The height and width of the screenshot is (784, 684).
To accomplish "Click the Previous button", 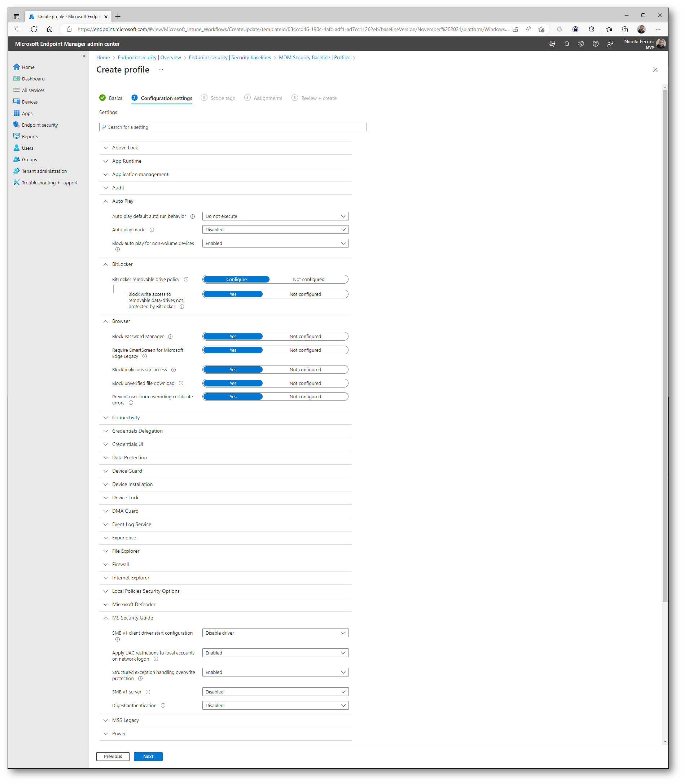I will [x=113, y=757].
